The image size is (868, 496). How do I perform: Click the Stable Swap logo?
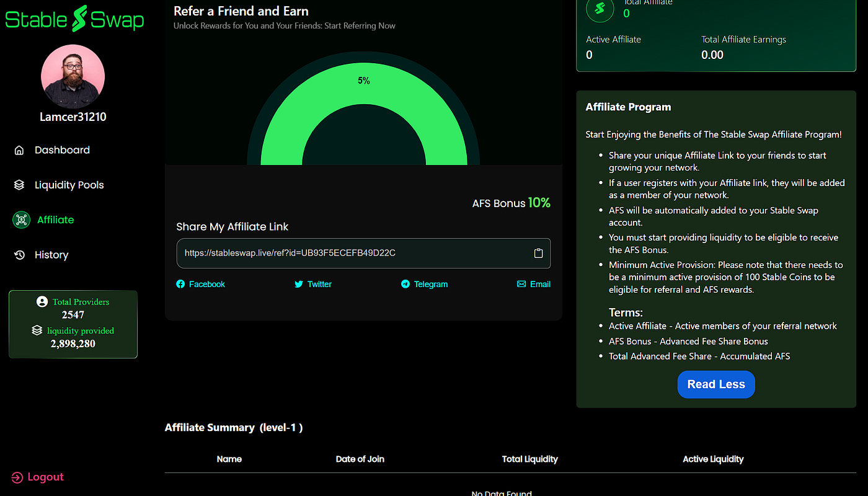tap(74, 19)
